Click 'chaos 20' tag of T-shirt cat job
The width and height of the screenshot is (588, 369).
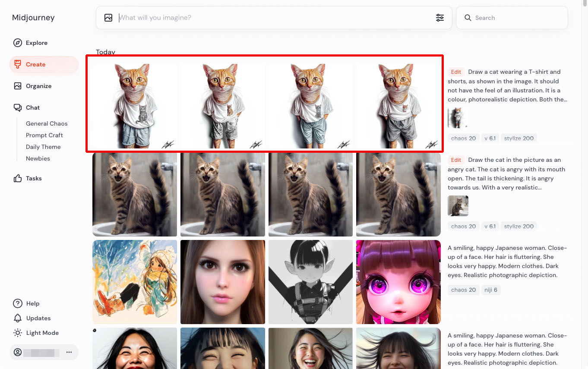click(x=463, y=138)
